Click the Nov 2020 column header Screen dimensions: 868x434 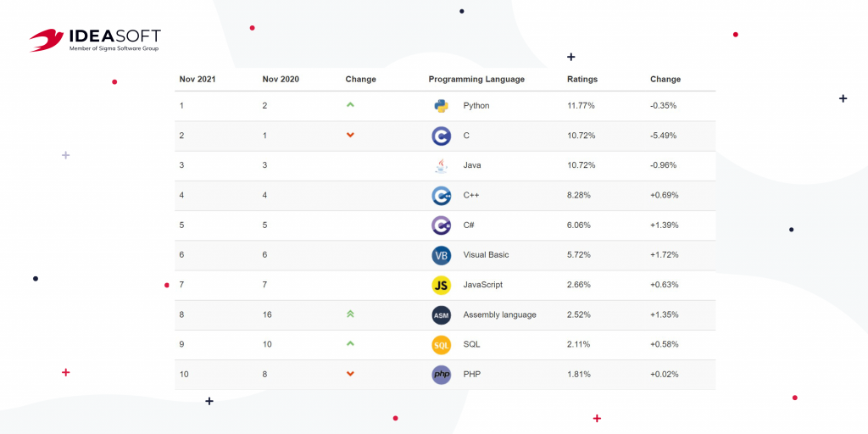coord(281,79)
